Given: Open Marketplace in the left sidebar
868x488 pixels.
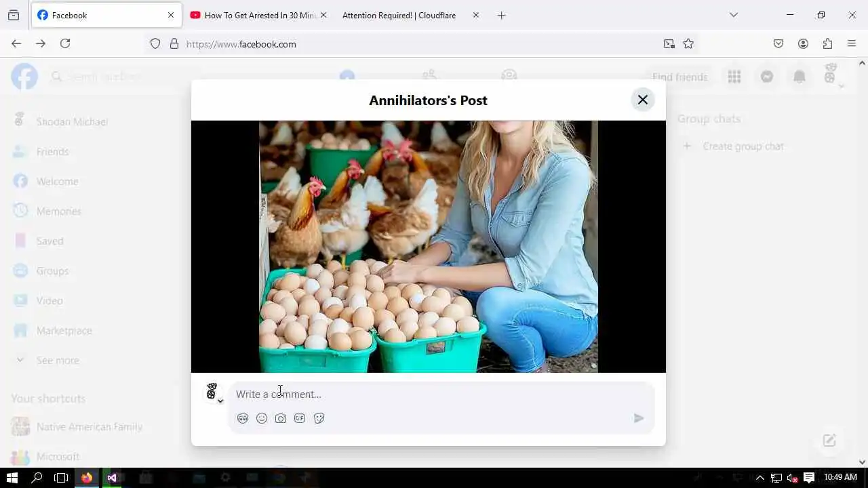Looking at the screenshot, I should [x=64, y=331].
